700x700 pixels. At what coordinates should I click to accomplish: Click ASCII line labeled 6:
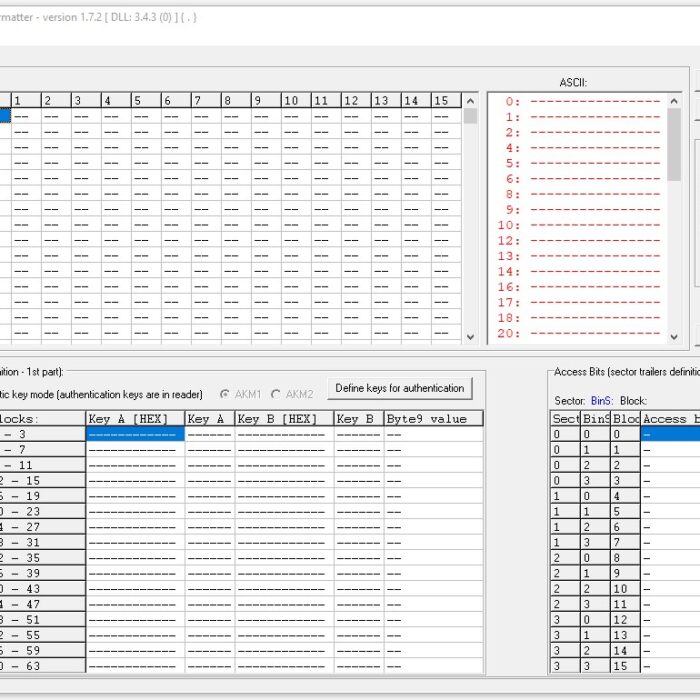(x=582, y=179)
